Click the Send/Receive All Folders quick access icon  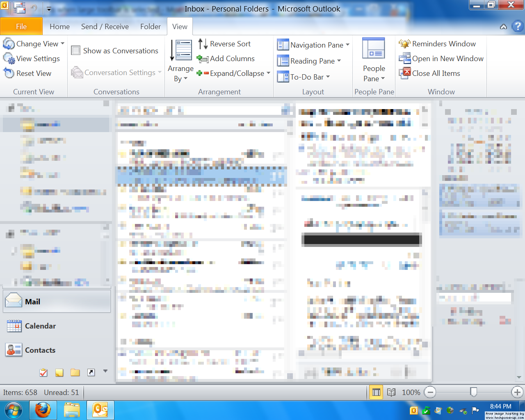19,8
